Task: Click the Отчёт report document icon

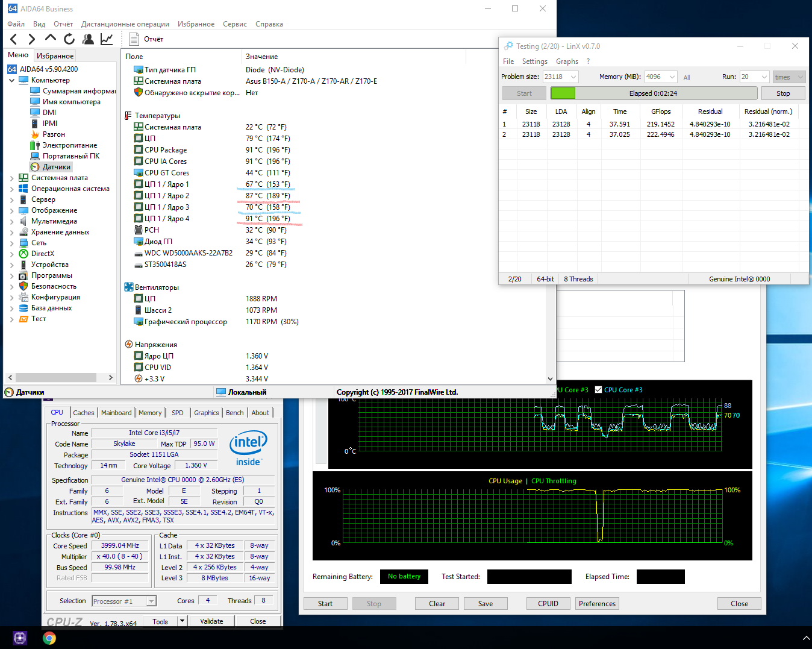Action: tap(134, 39)
